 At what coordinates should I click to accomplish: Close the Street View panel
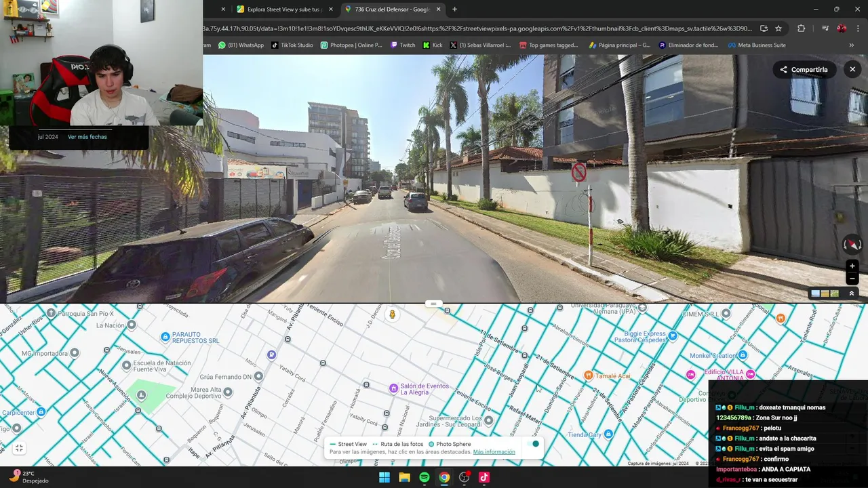(x=852, y=70)
